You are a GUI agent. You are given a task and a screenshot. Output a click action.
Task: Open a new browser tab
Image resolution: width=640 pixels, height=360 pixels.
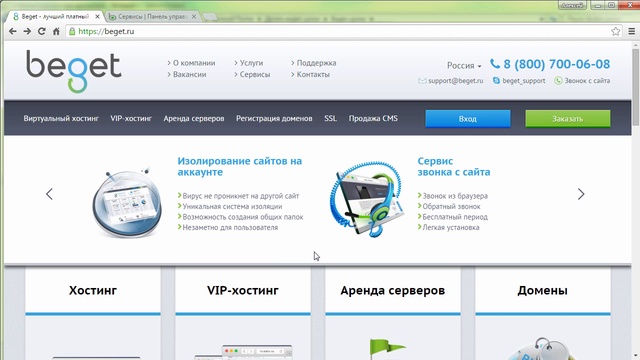pyautogui.click(x=210, y=17)
